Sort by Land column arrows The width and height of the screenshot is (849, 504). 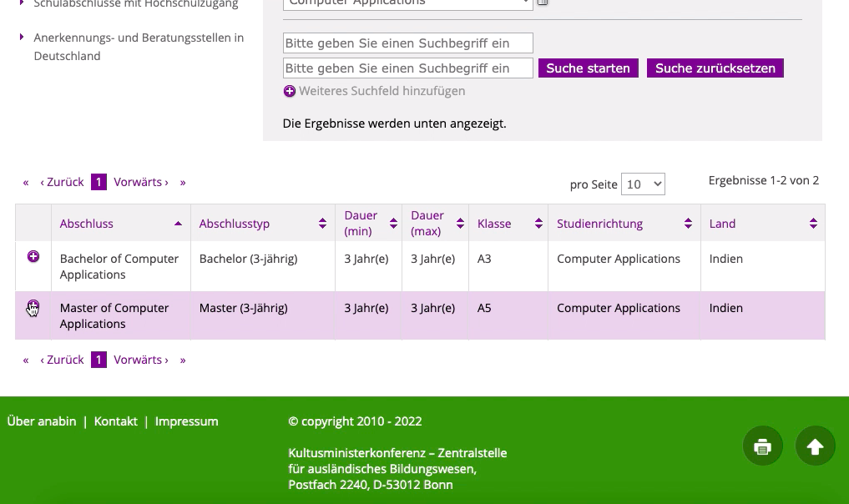pos(813,224)
